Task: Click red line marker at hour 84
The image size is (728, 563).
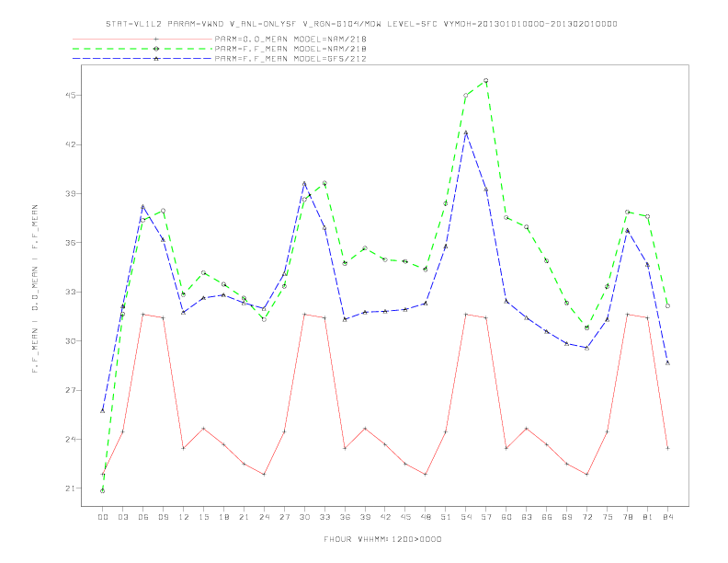Action: (x=667, y=448)
